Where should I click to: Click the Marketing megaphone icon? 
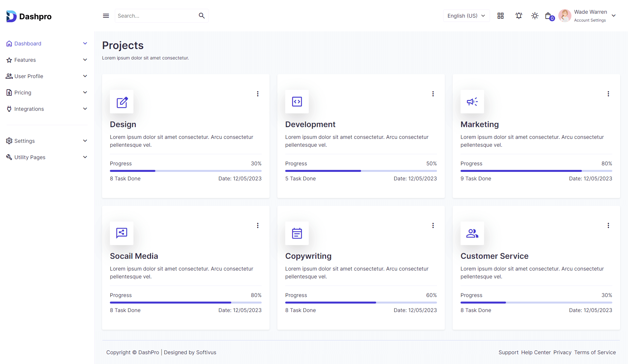tap(472, 102)
